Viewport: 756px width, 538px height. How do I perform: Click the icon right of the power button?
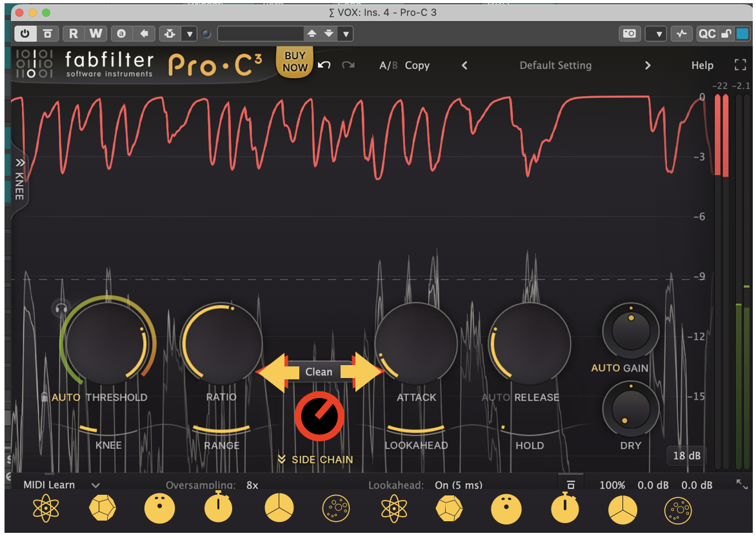coord(48,34)
